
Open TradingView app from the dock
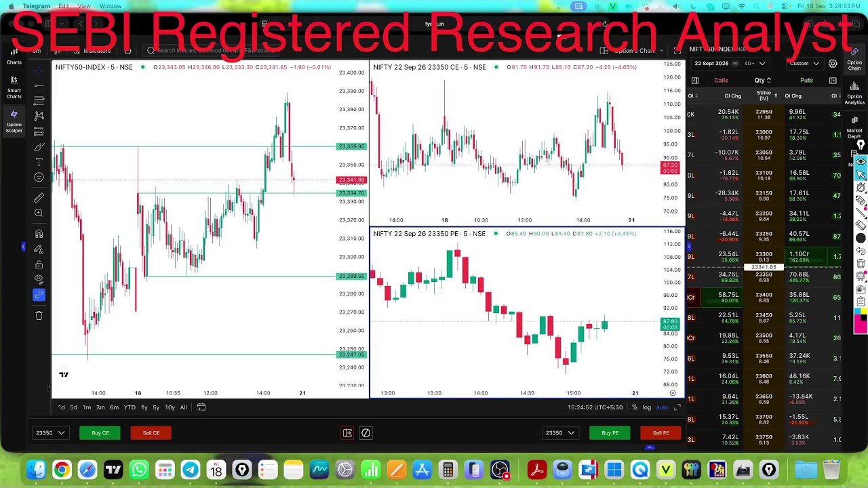tap(113, 470)
